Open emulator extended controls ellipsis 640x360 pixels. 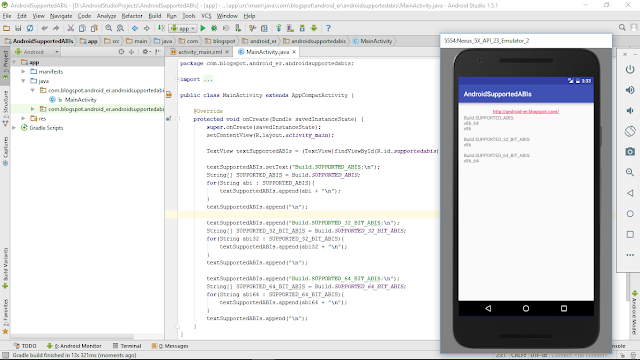[630, 255]
